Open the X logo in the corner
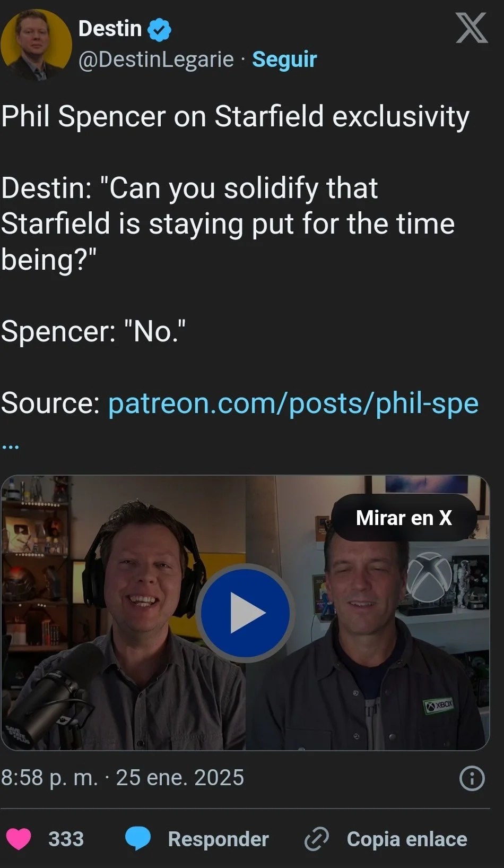 pyautogui.click(x=472, y=28)
